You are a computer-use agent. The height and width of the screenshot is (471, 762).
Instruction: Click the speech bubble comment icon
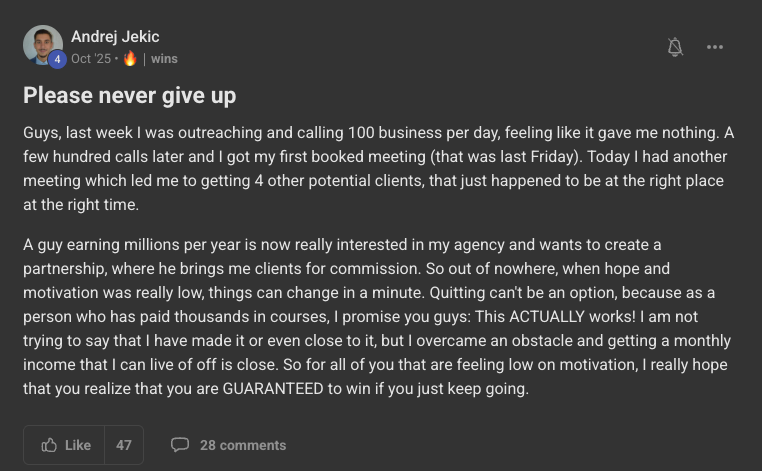[x=180, y=445]
